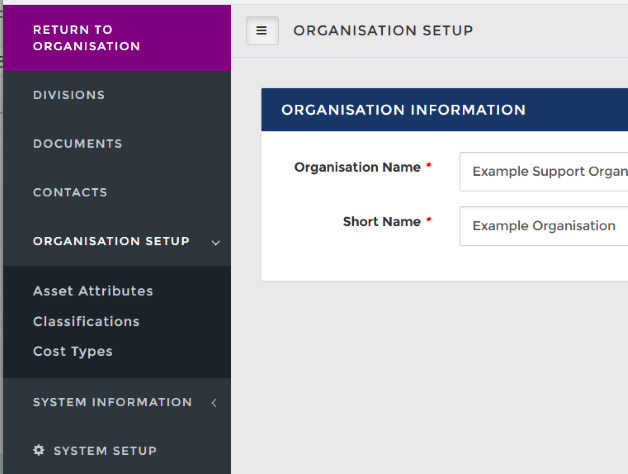Open Asset Attributes submenu link
The image size is (628, 474).
click(93, 291)
